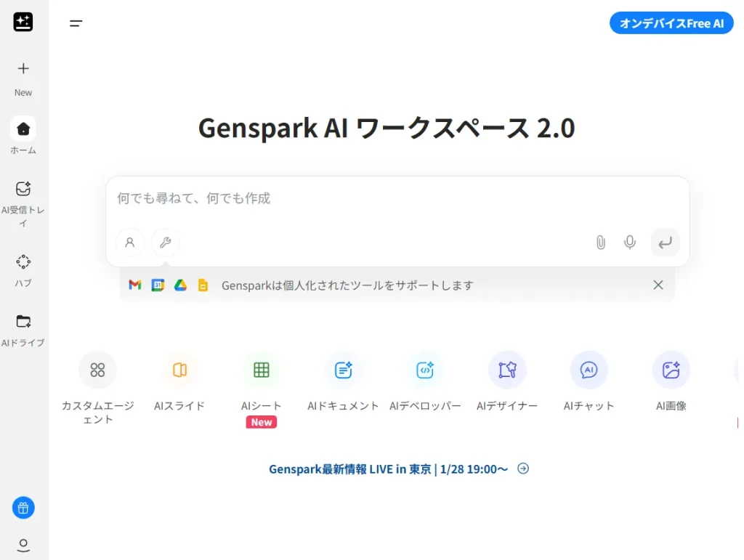Click the オンデバイスFree AI button
The width and height of the screenshot is (744, 560).
(x=671, y=23)
